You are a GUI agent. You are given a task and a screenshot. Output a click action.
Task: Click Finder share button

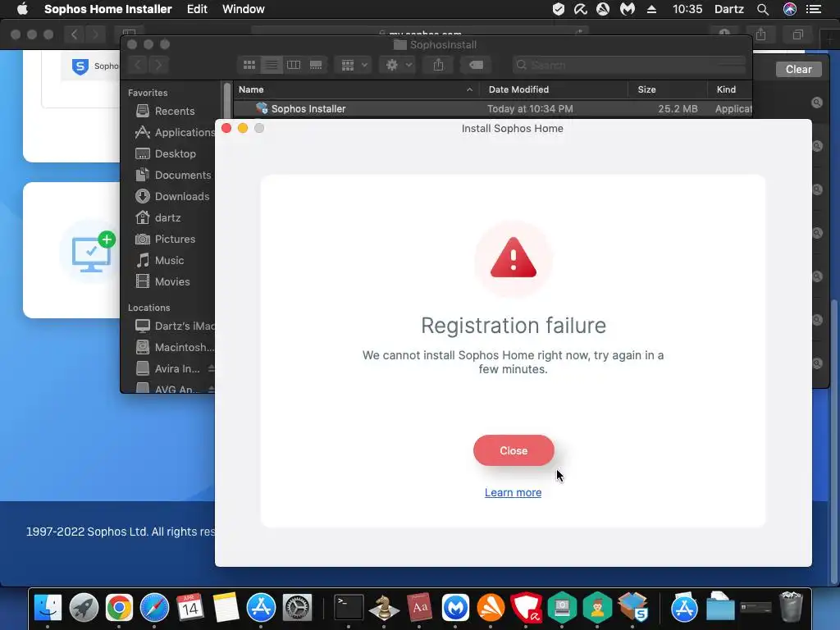tap(438, 65)
